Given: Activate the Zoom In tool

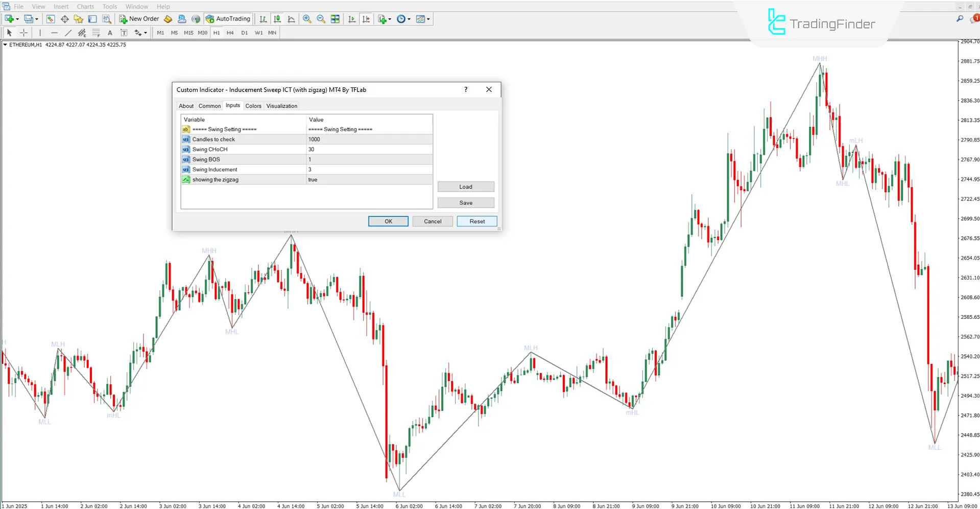Looking at the screenshot, I should click(x=307, y=19).
